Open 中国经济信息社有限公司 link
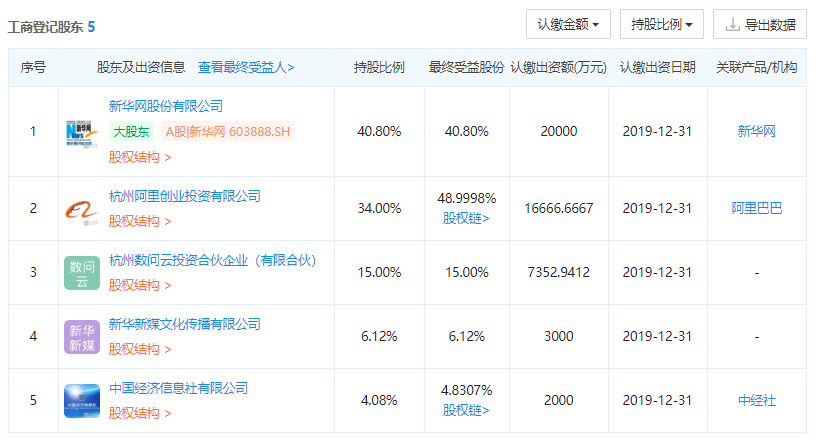The width and height of the screenshot is (821, 447). coord(178,388)
